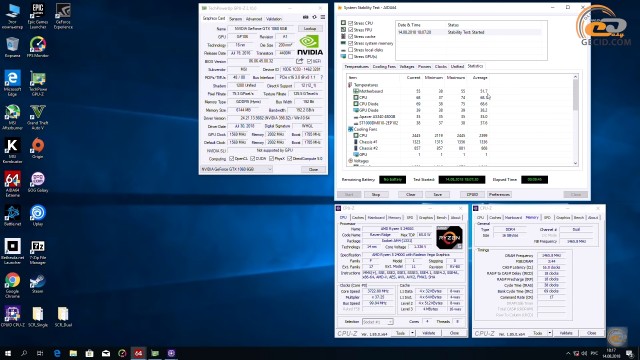Viewport: 640px width, 360px height.
Task: Open the Grand Theft Auto V desktop icon
Action: pyautogui.click(x=38, y=117)
